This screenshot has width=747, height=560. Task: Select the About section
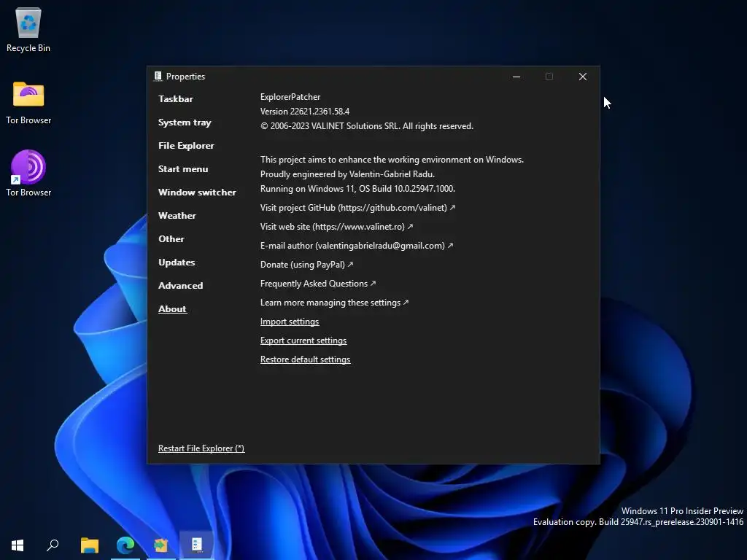coord(172,309)
